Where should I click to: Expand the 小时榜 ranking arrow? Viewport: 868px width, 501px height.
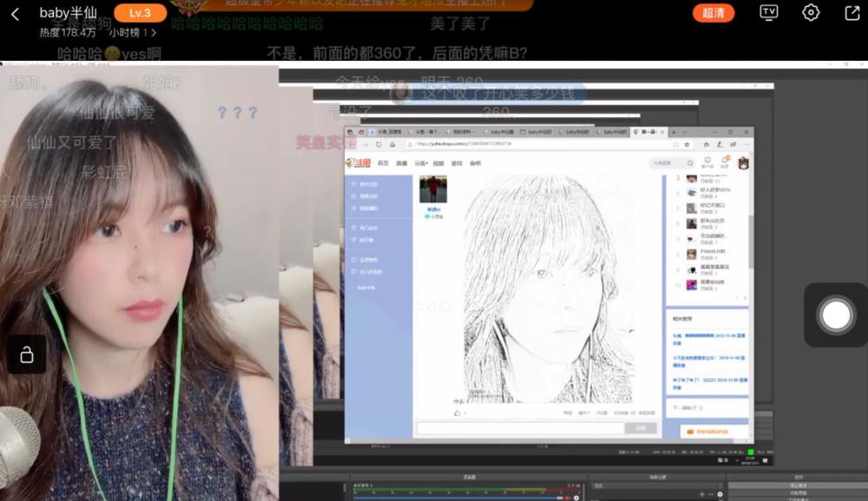point(154,33)
